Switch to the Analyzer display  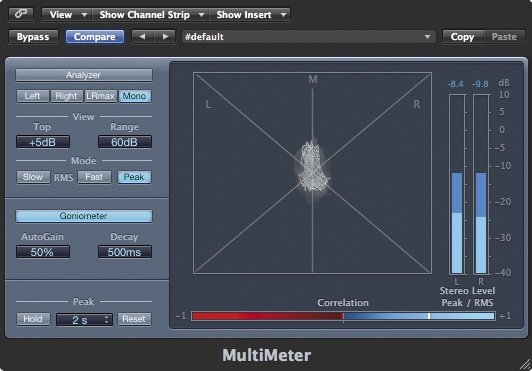tap(84, 75)
